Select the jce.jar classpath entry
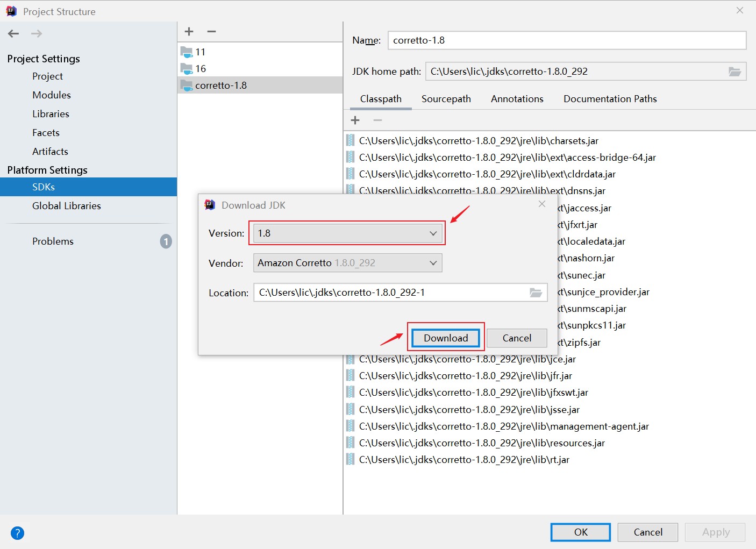 (467, 359)
